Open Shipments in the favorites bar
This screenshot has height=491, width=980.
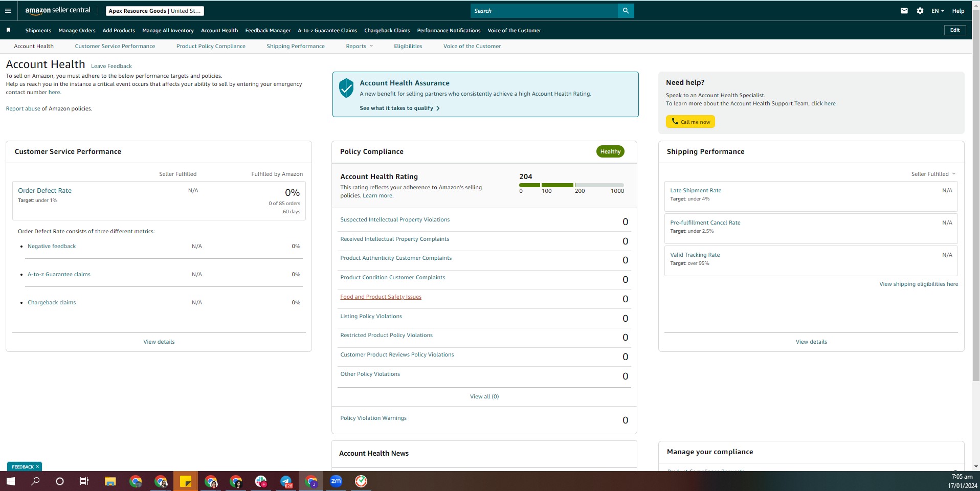point(38,30)
